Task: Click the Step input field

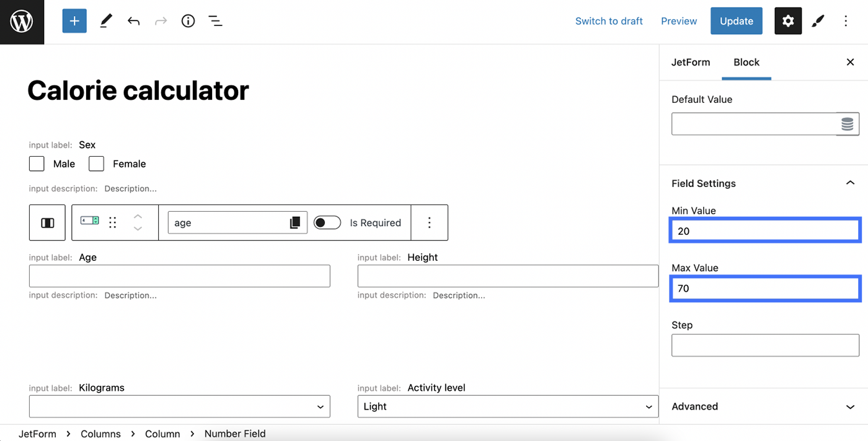Action: [x=765, y=345]
